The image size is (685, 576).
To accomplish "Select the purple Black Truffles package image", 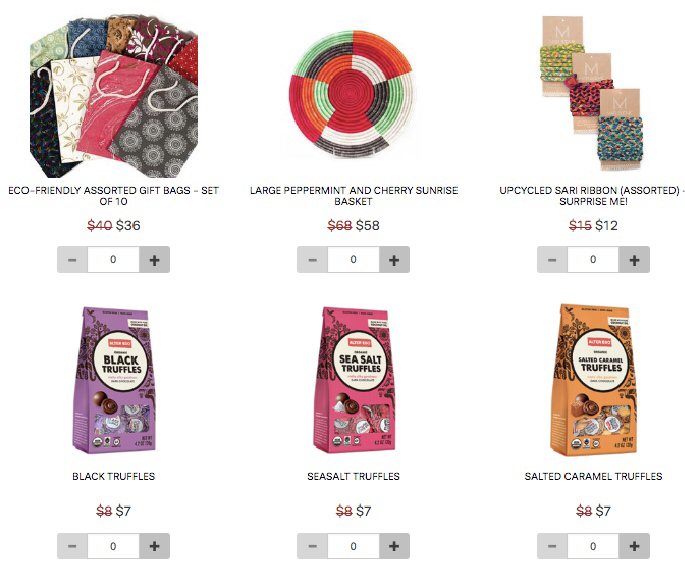I will pos(114,379).
